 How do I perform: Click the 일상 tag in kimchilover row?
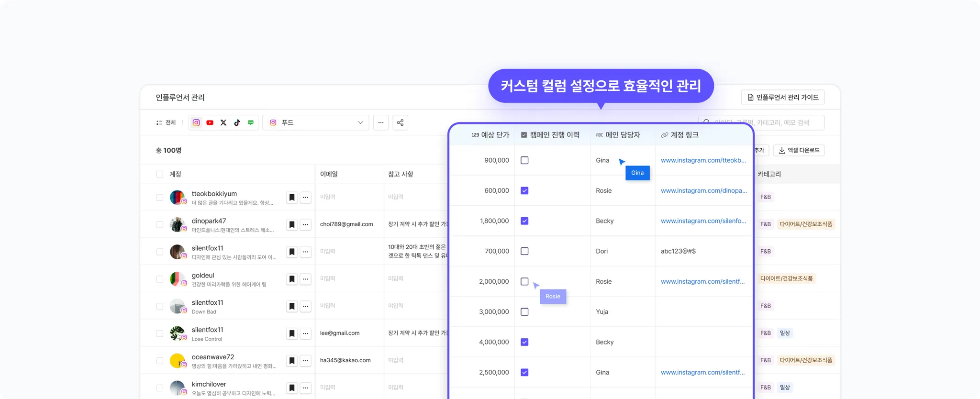pyautogui.click(x=785, y=388)
